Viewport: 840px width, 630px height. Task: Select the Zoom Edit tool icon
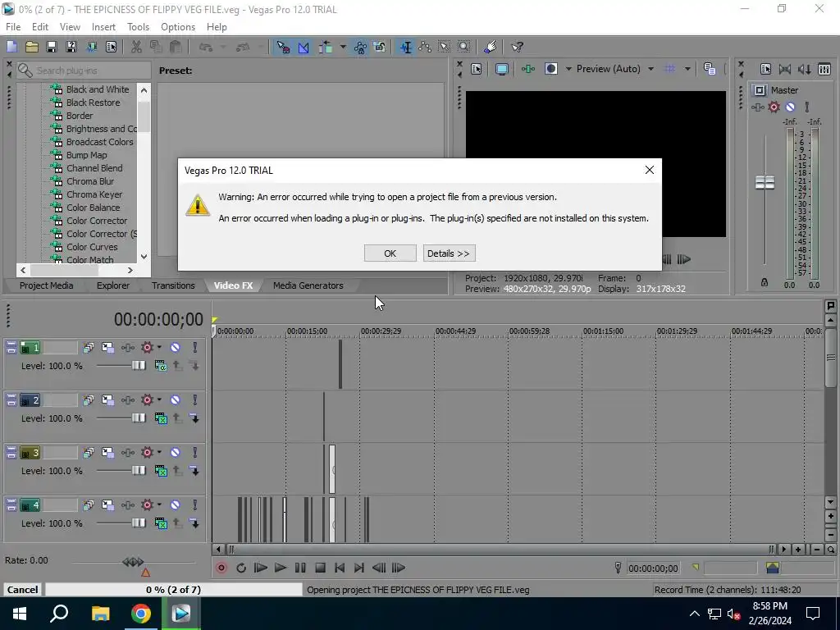(x=464, y=47)
